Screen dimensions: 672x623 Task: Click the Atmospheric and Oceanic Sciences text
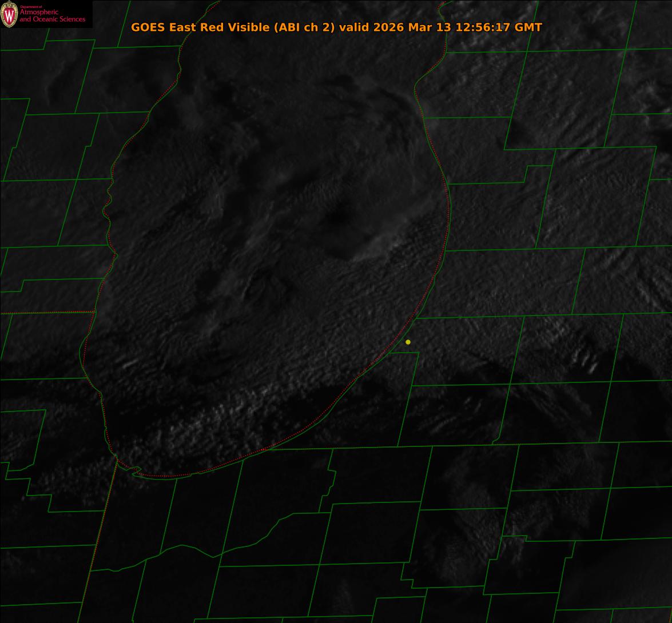tap(52, 16)
